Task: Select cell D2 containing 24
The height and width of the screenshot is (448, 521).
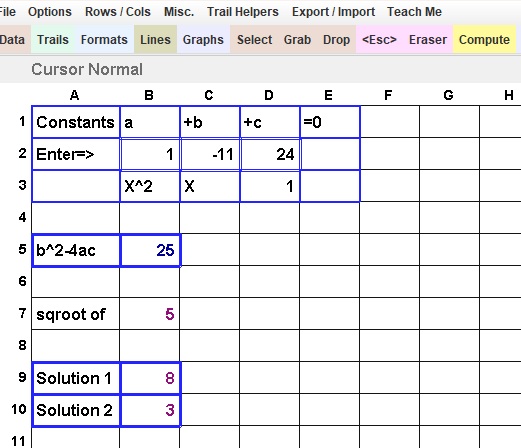Action: click(x=270, y=154)
